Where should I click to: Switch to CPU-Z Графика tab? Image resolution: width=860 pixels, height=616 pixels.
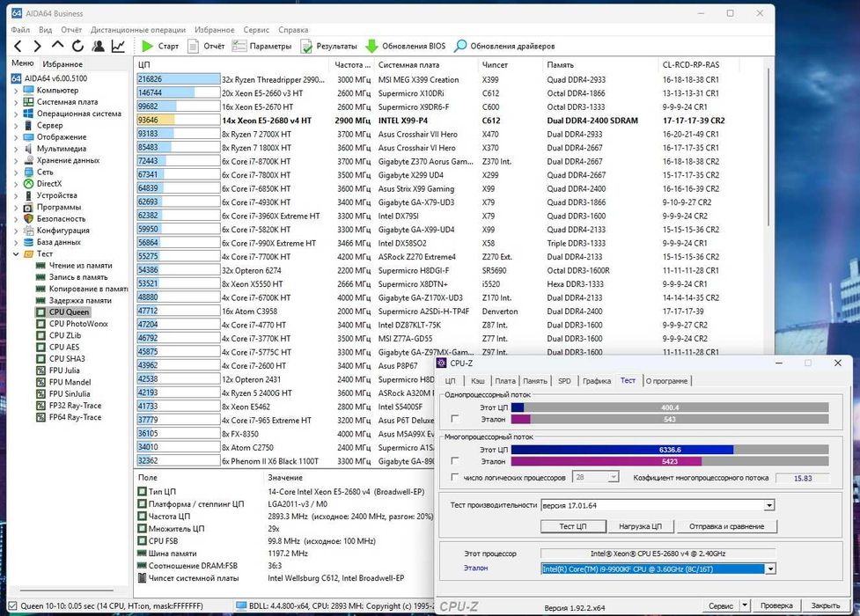[x=597, y=381]
